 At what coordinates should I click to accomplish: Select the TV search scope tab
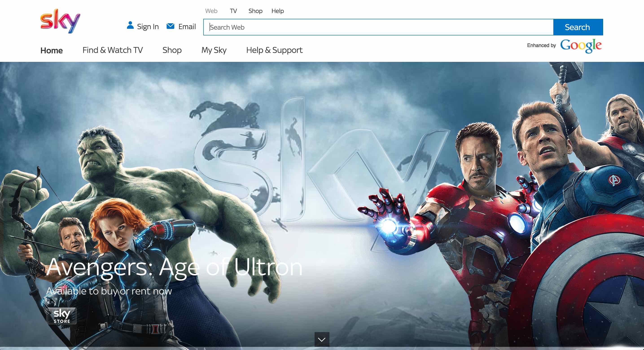click(x=233, y=11)
